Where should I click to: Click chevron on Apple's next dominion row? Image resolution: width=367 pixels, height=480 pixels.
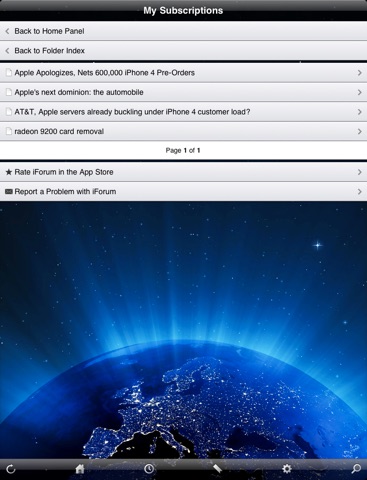pos(359,92)
